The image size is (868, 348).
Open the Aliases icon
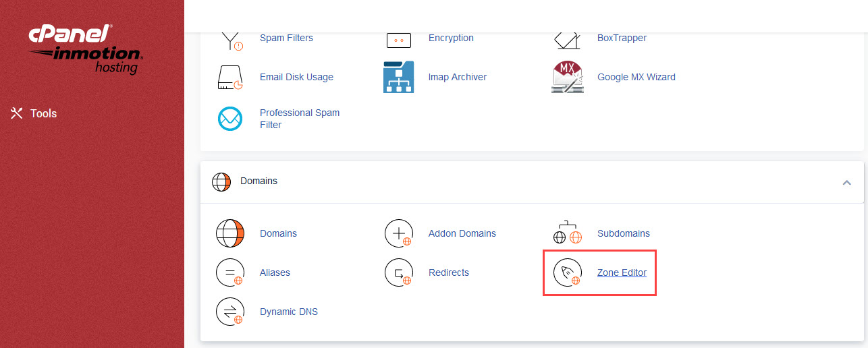tap(229, 273)
